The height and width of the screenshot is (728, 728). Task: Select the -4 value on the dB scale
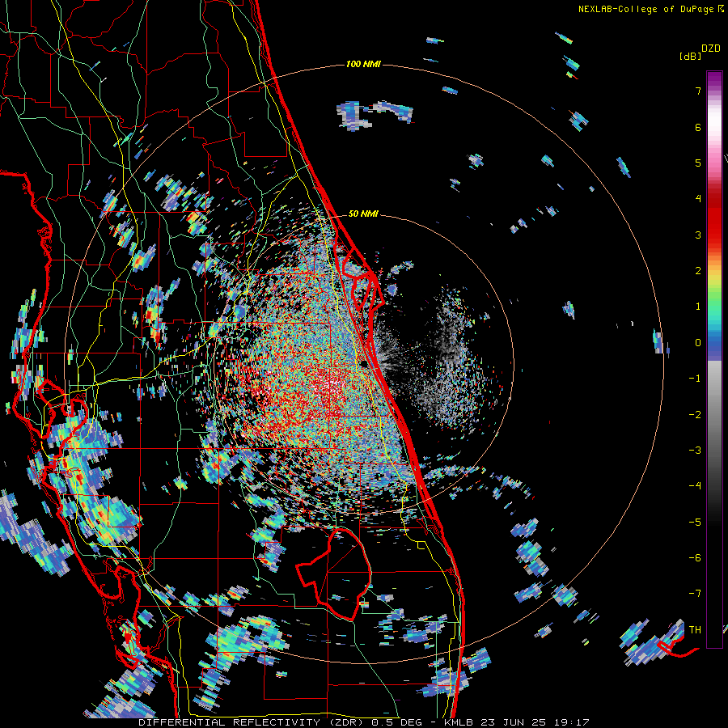(x=695, y=486)
